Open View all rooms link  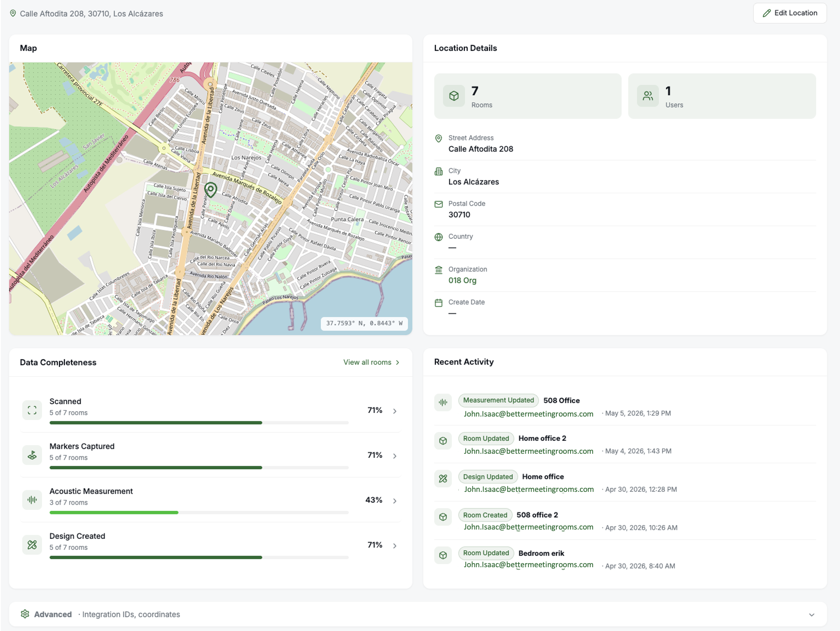(371, 362)
